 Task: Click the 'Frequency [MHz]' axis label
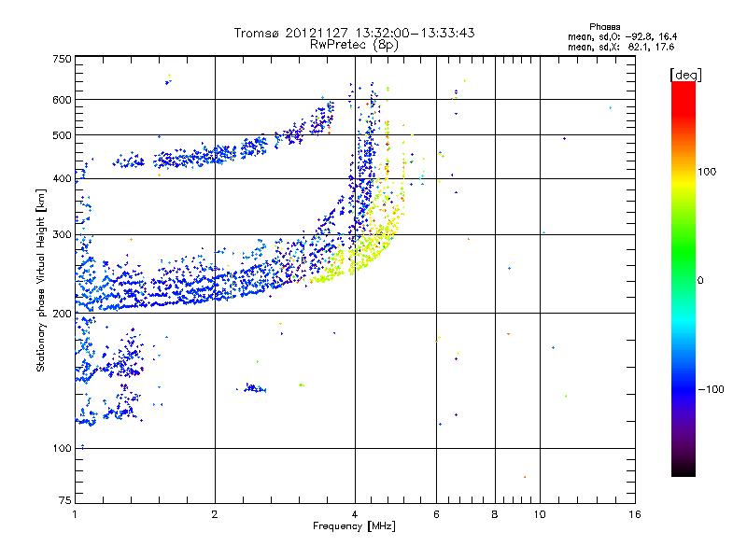click(x=355, y=526)
